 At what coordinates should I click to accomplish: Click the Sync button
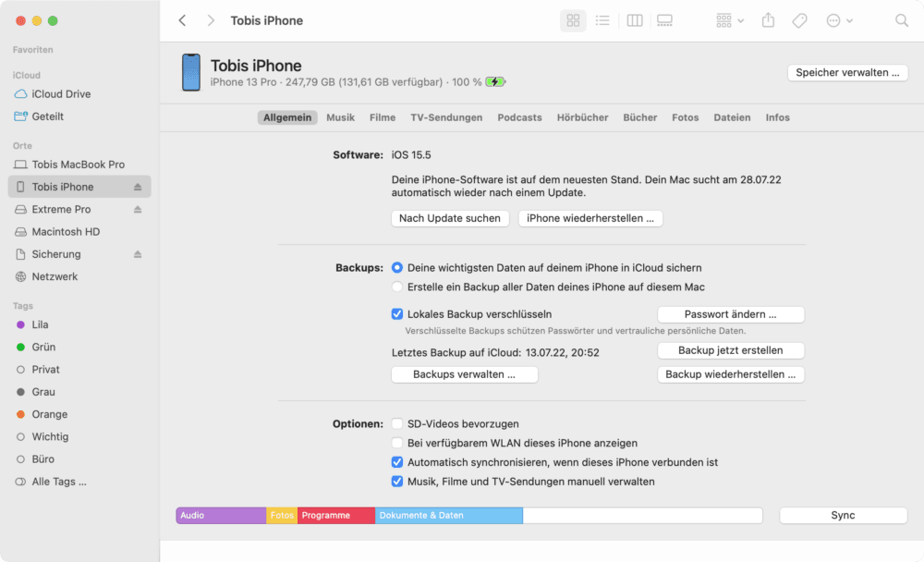[844, 516]
